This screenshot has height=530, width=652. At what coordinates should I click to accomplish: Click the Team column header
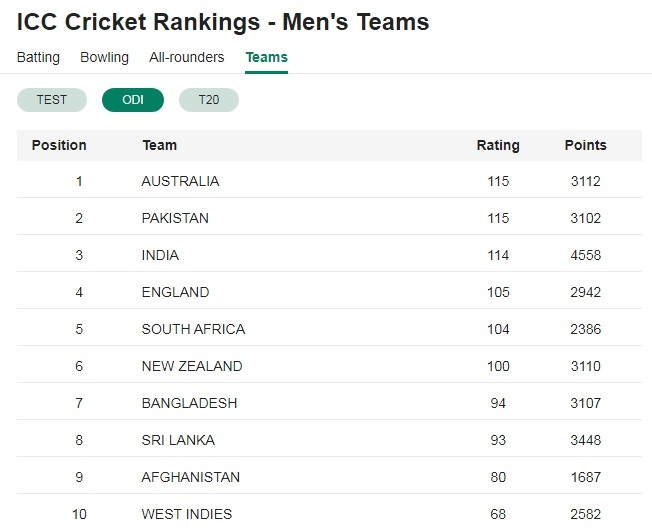[160, 145]
